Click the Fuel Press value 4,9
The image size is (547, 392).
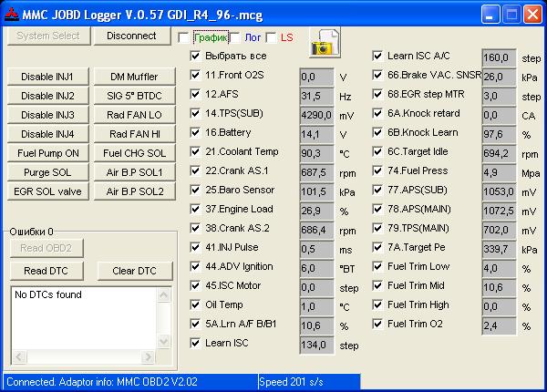(499, 172)
